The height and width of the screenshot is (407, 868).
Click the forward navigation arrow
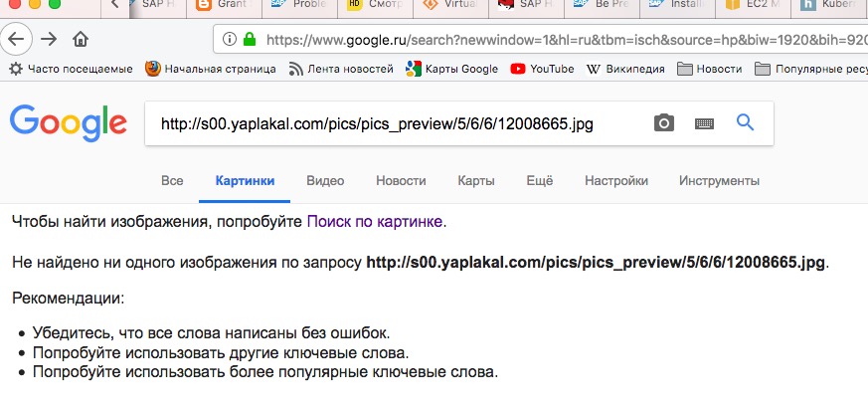click(50, 39)
